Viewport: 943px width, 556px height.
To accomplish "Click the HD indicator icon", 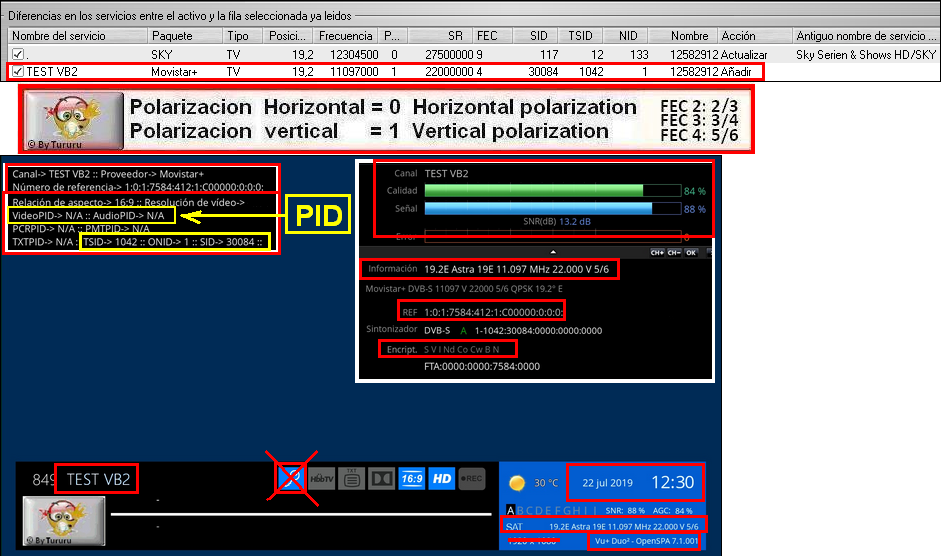I will (441, 479).
